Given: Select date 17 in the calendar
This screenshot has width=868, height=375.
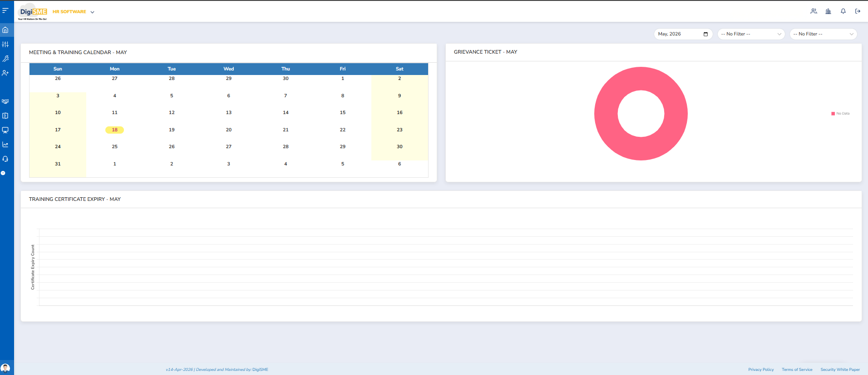Looking at the screenshot, I should (x=58, y=130).
